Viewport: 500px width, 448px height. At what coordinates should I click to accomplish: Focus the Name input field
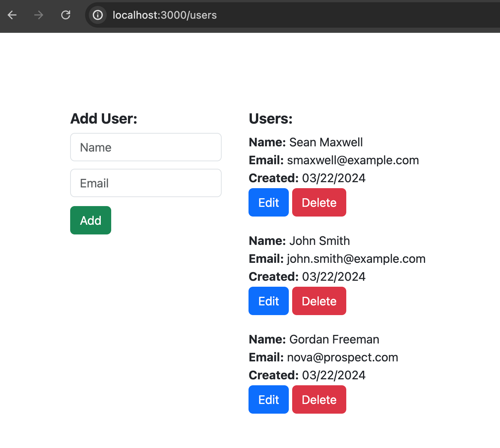(x=146, y=147)
